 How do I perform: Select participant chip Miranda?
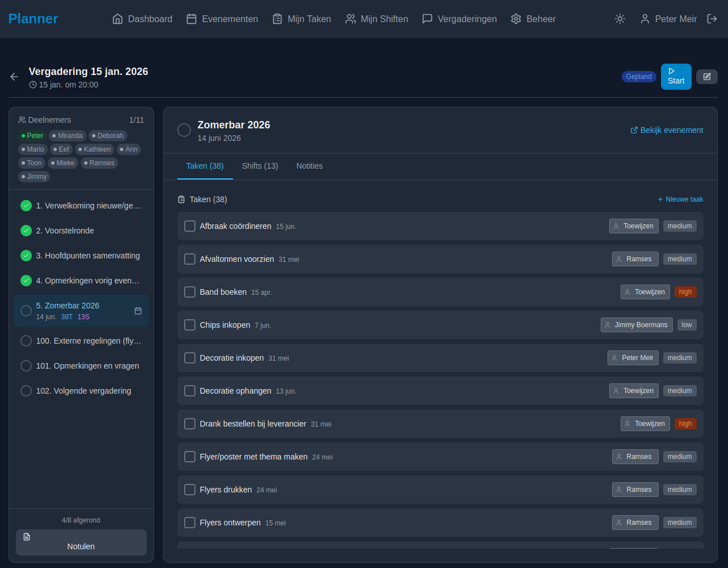[68, 136]
